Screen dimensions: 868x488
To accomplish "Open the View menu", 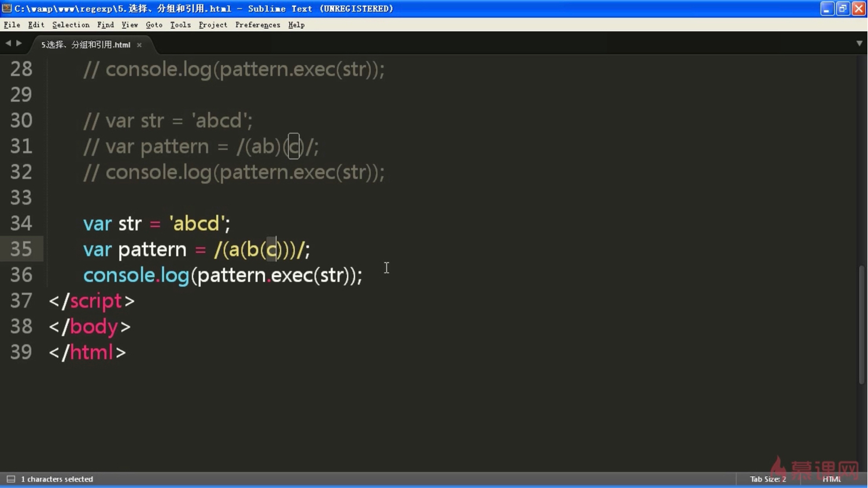I will tap(130, 25).
